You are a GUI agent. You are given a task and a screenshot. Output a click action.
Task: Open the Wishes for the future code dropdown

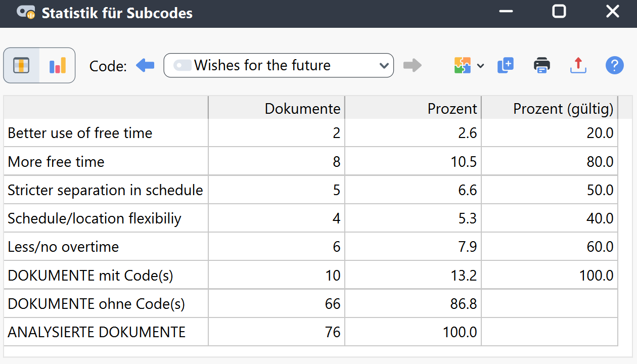278,65
